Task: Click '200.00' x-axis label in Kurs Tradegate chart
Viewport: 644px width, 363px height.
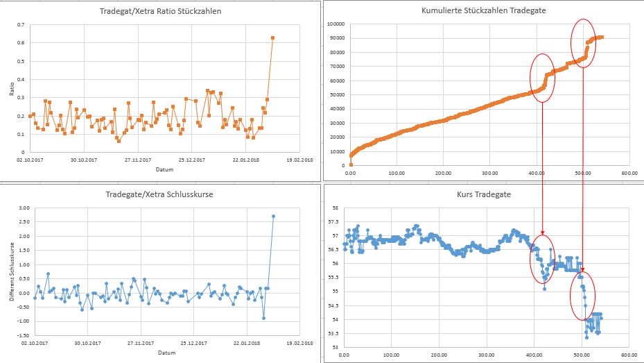Action: (x=439, y=355)
